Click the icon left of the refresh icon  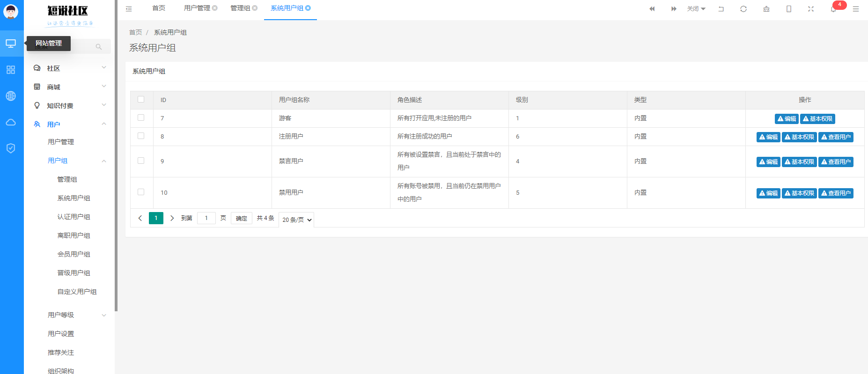click(x=721, y=9)
